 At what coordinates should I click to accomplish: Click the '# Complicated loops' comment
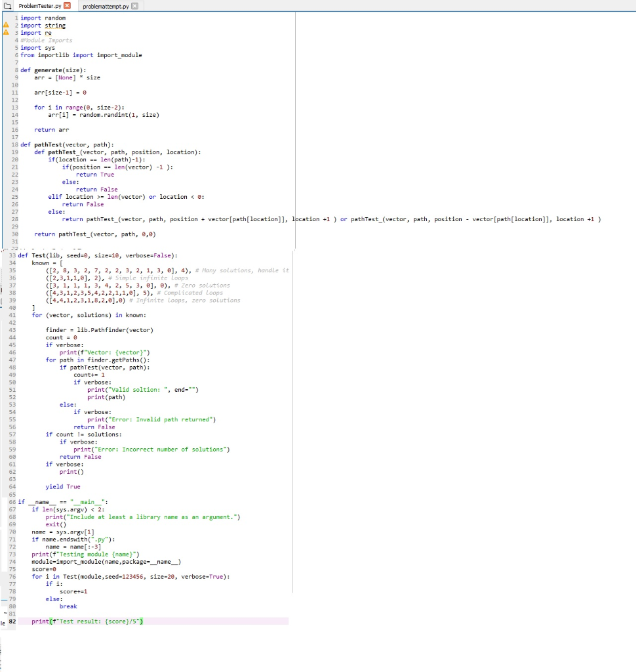coord(190,293)
